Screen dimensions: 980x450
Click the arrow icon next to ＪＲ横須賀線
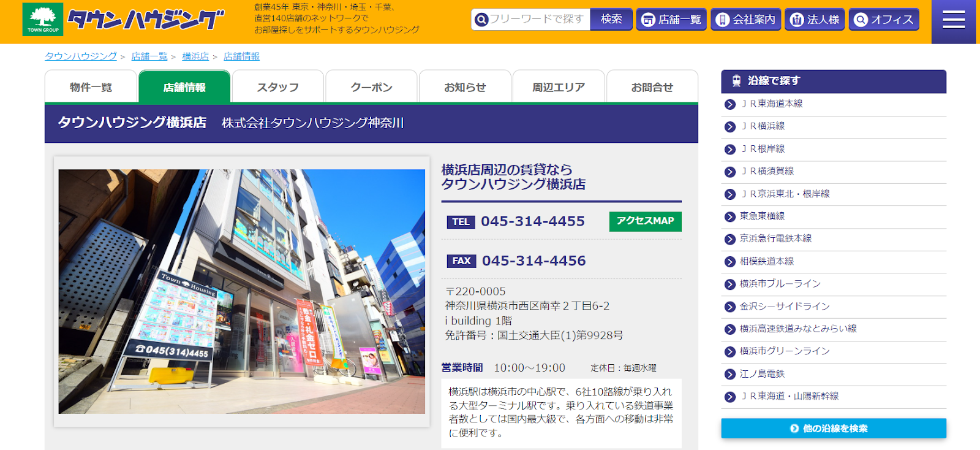pos(729,172)
